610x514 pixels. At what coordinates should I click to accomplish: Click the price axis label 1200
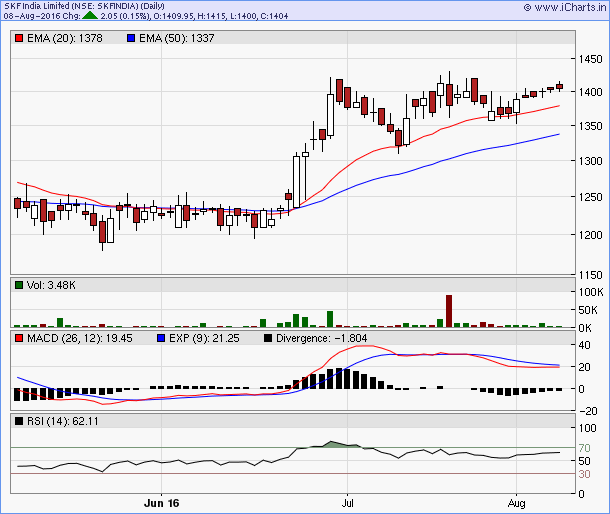coord(590,235)
